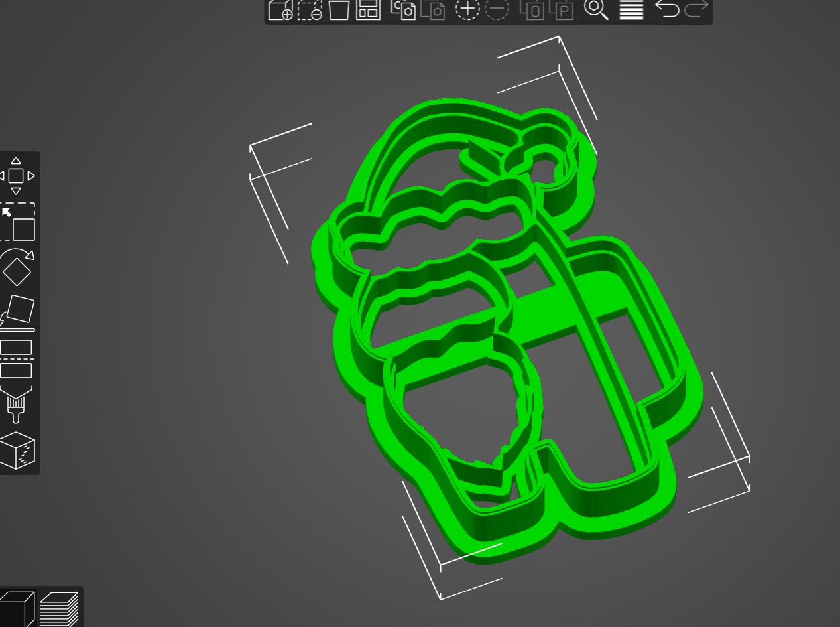The image size is (840, 627).
Task: Switch to the 3D editor view
Action: click(x=17, y=608)
